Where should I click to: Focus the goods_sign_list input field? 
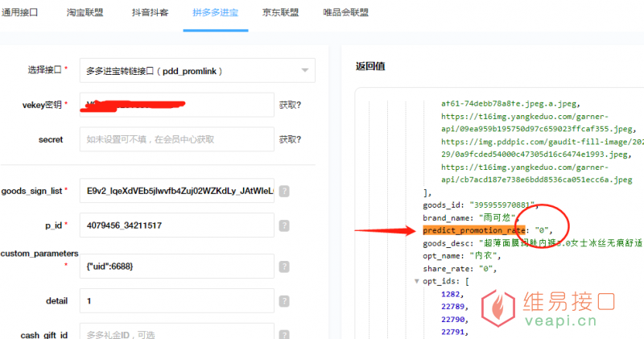(x=177, y=191)
